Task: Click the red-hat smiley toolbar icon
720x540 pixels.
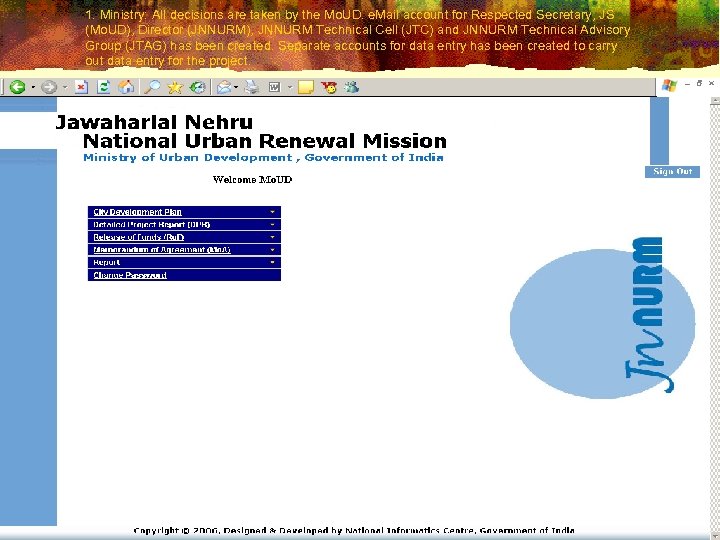Action: tap(329, 87)
